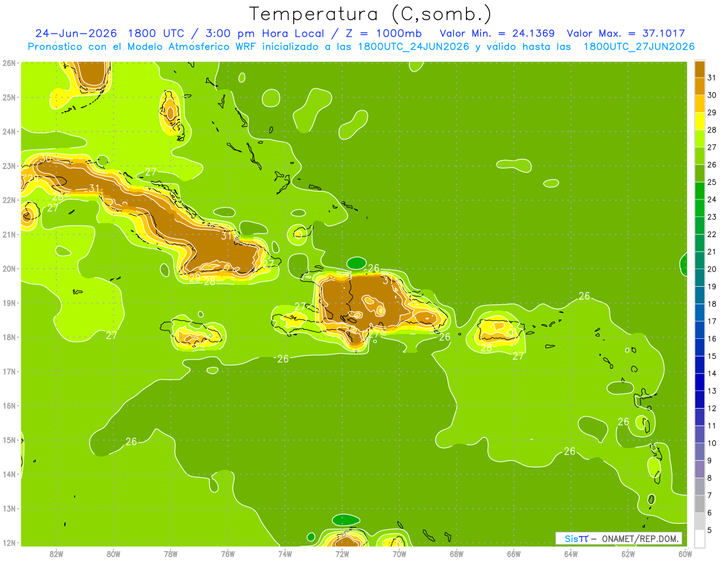Click the '64W' longitude axis label
Image resolution: width=728 pixels, height=562 pixels.
click(x=571, y=554)
